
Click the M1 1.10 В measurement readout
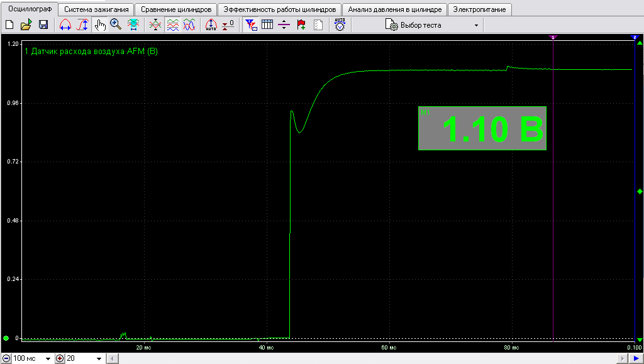482,128
